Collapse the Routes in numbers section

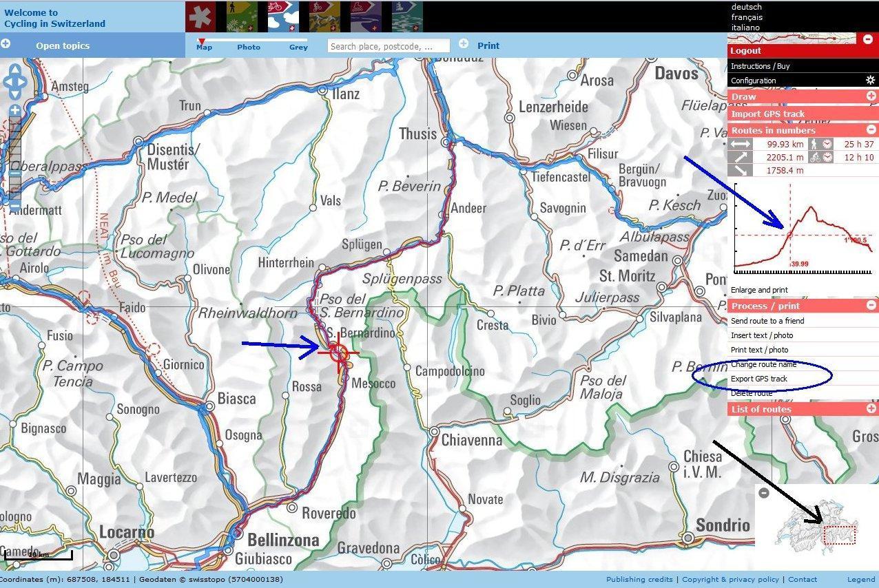pyautogui.click(x=871, y=129)
